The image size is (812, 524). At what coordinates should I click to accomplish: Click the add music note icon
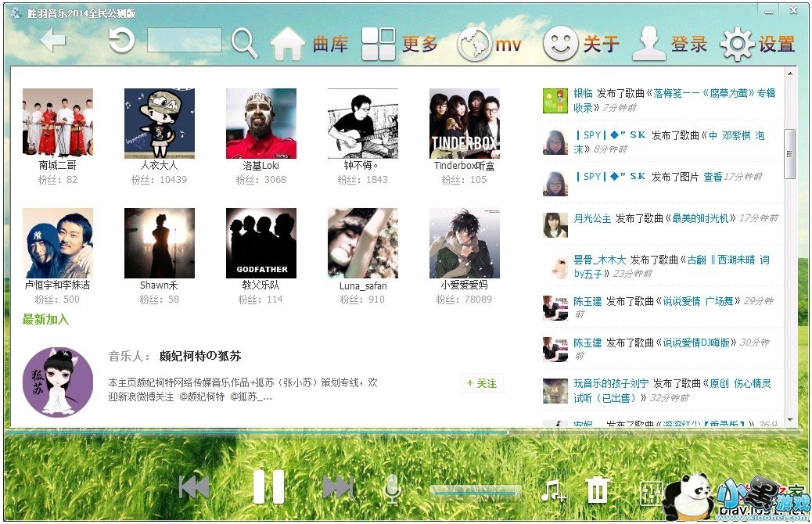[x=553, y=490]
